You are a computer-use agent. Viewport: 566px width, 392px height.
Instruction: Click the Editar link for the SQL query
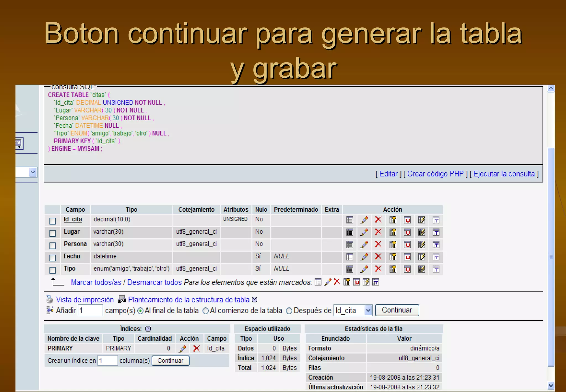pyautogui.click(x=388, y=174)
